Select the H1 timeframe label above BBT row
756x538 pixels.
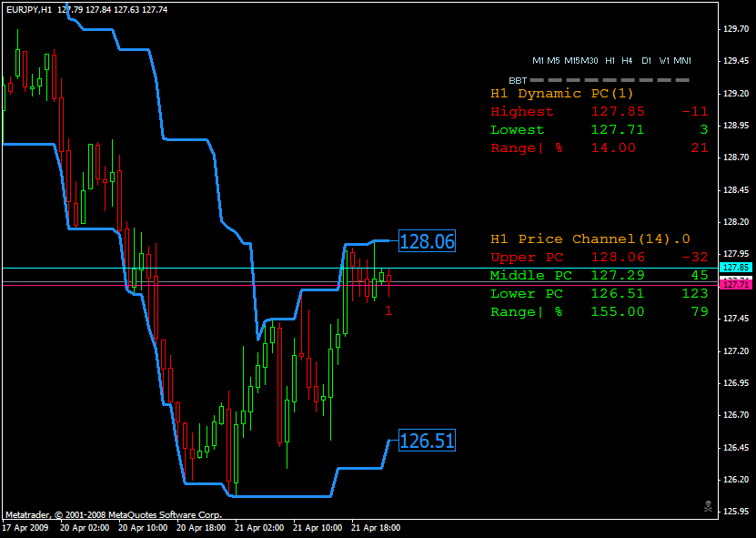(x=610, y=61)
